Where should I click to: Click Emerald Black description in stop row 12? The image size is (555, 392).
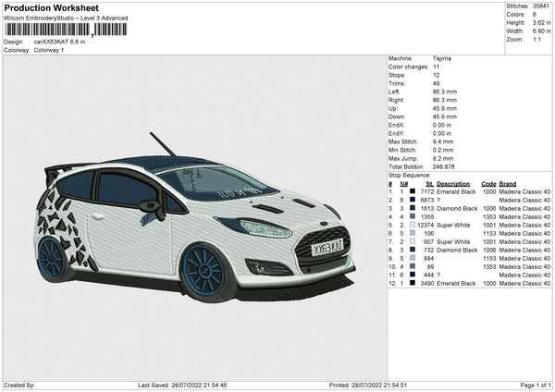456,284
